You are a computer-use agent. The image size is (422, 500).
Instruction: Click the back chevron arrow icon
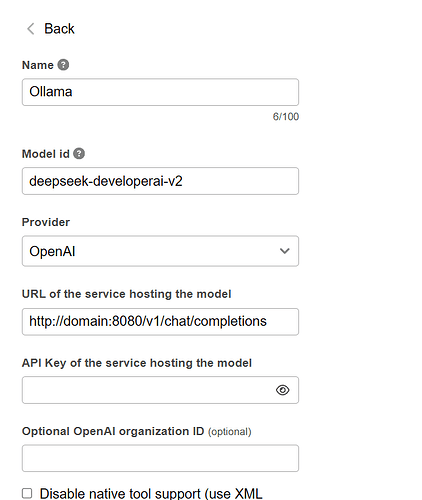pos(31,29)
